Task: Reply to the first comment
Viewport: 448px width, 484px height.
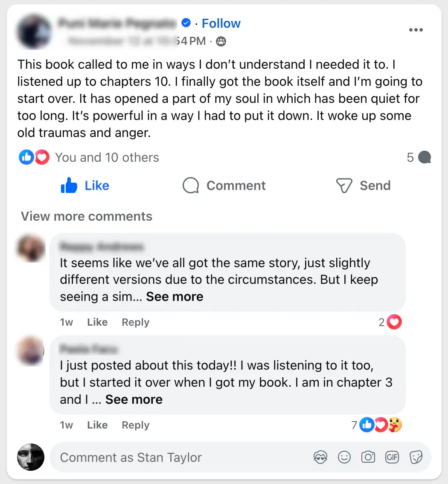Action: [135, 322]
